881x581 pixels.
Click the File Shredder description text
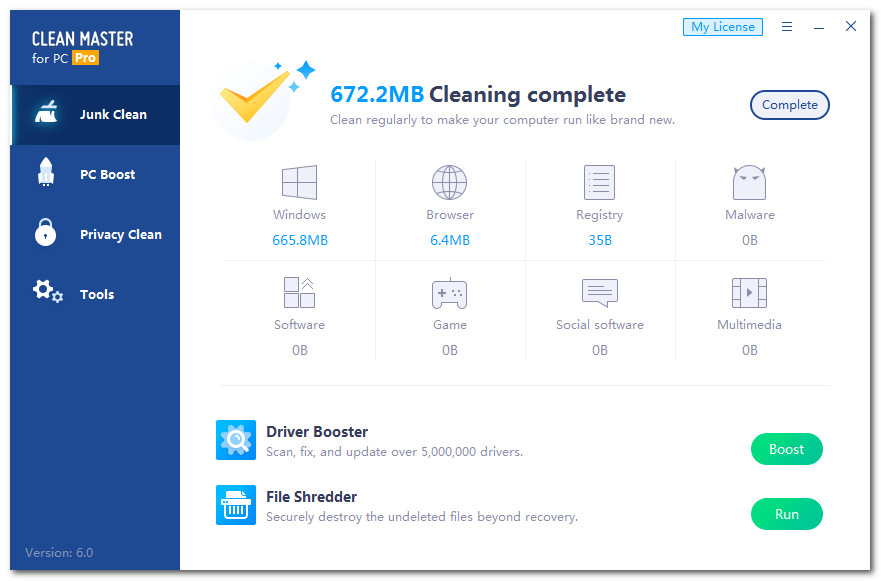click(x=421, y=516)
